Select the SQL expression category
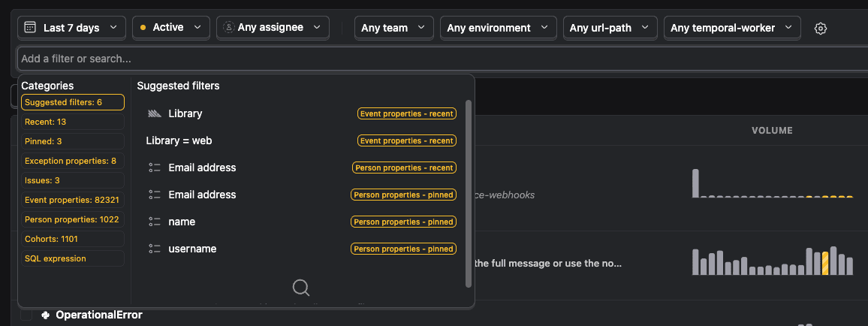The height and width of the screenshot is (326, 868). [x=73, y=258]
